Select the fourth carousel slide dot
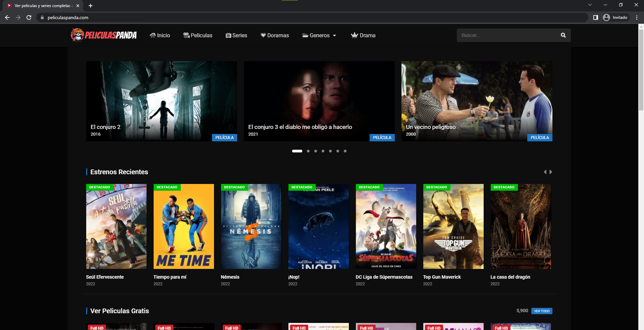The height and width of the screenshot is (330, 644). click(323, 151)
